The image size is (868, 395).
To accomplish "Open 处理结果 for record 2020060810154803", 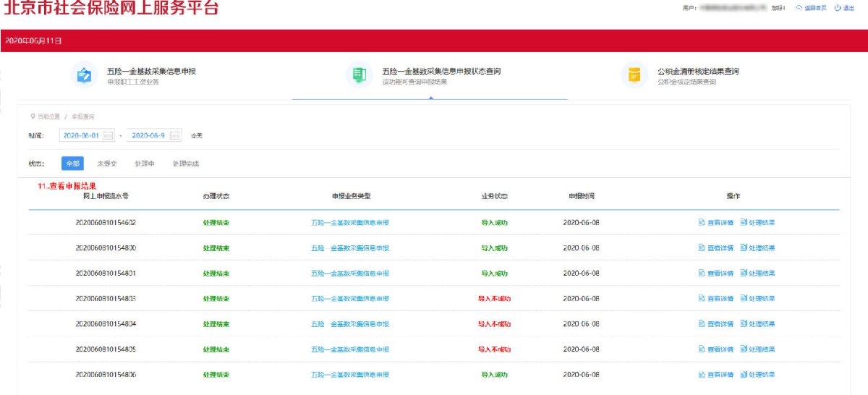I will tap(757, 299).
